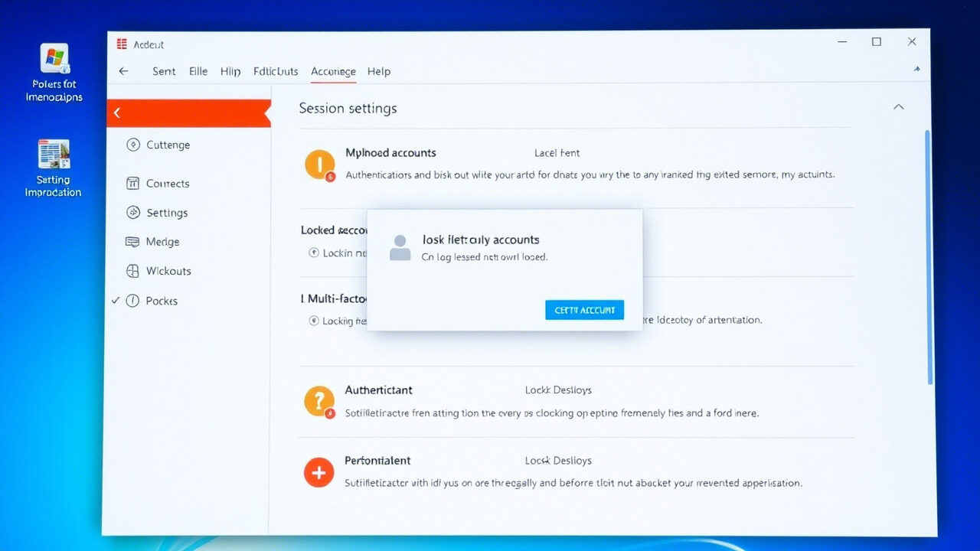Viewport: 980px width, 551px height.
Task: Select the Merge card icon
Action: (x=134, y=241)
